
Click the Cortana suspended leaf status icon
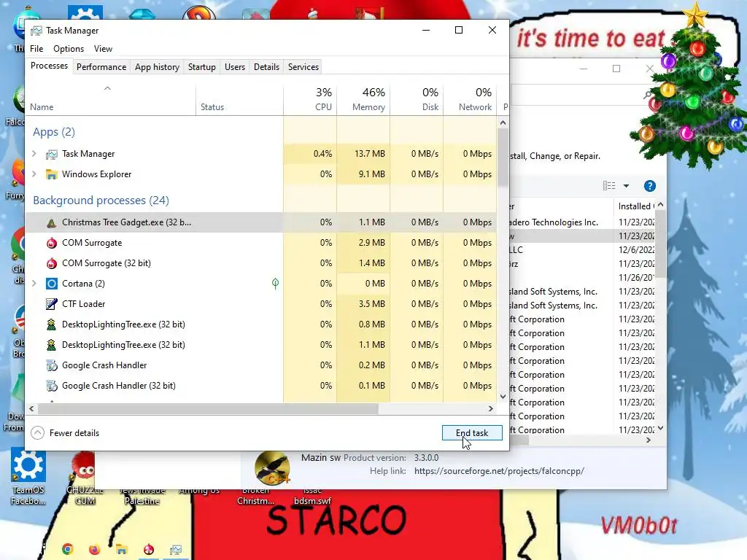(275, 284)
